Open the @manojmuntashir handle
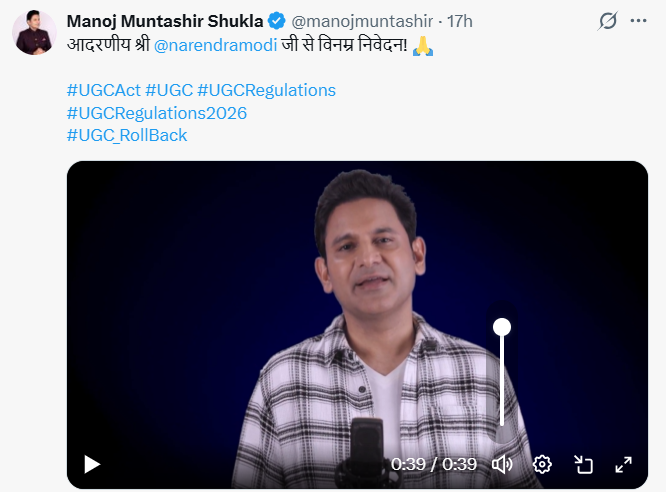The width and height of the screenshot is (666, 492). point(361,21)
